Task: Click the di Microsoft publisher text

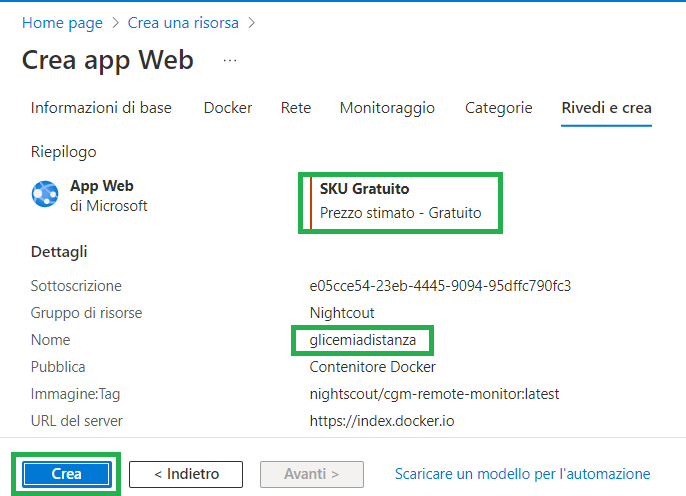Action: (x=108, y=206)
